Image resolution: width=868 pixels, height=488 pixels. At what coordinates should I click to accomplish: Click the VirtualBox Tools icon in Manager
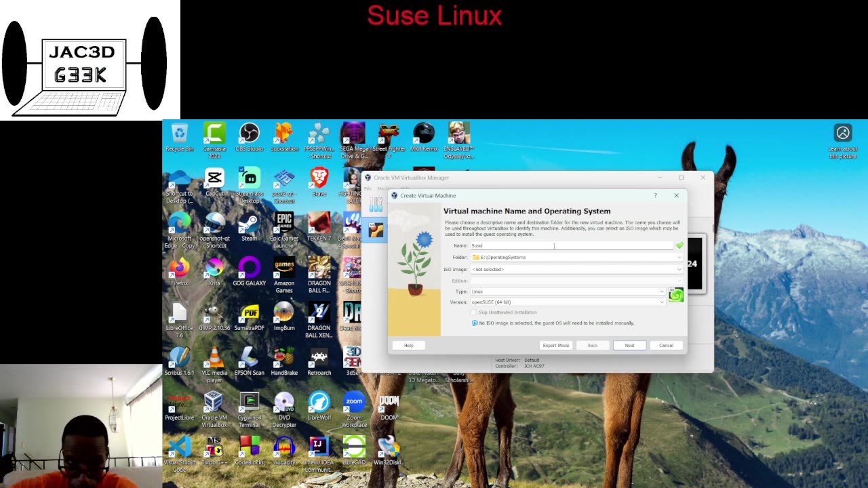(x=376, y=203)
